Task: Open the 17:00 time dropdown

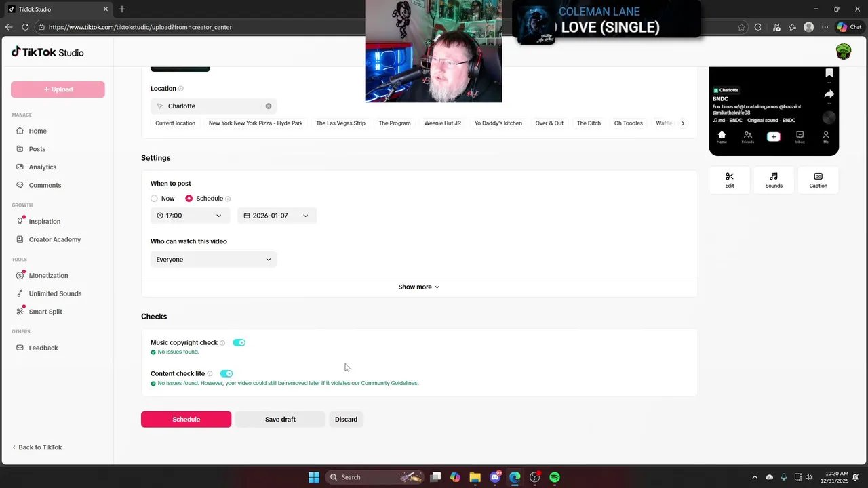Action: (191, 216)
